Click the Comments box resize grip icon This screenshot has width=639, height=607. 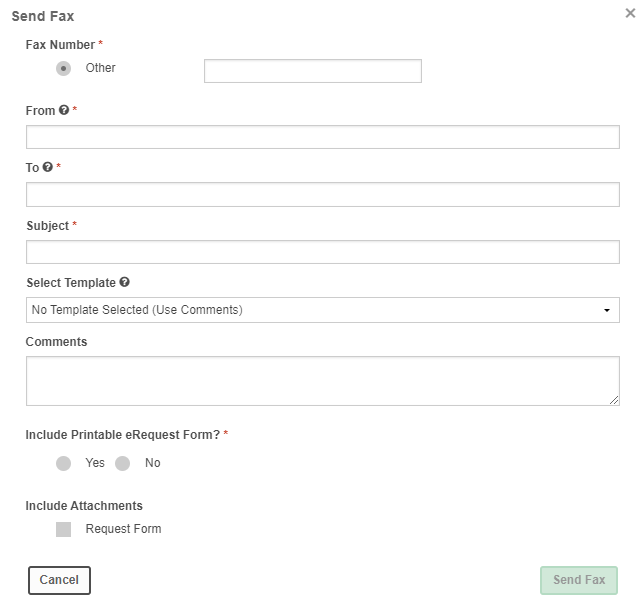614,400
